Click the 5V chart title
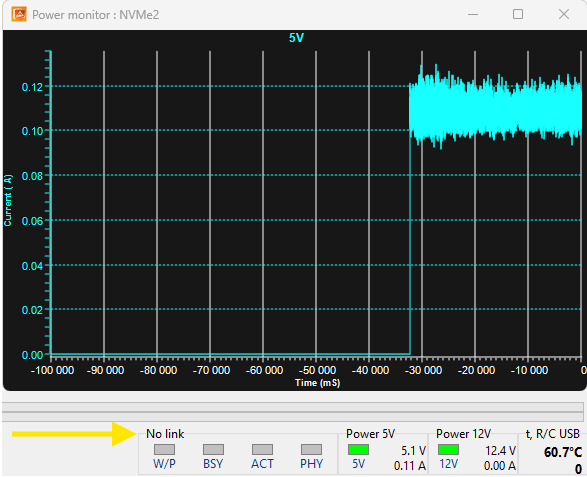Screen dimensions: 587x477 (x=296, y=38)
